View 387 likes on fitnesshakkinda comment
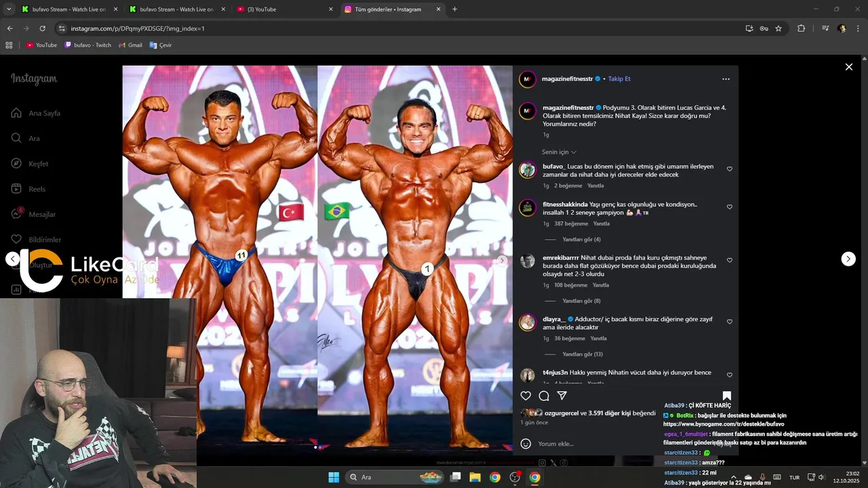The image size is (868, 488). (570, 224)
